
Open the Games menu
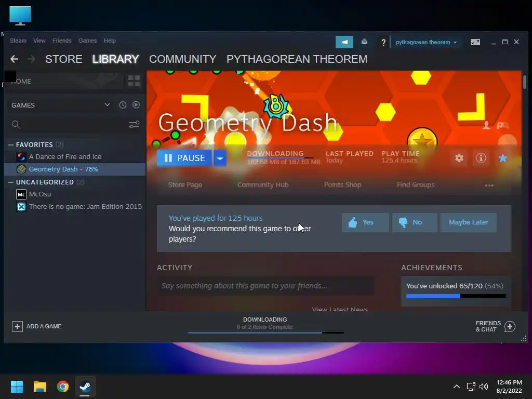(x=87, y=41)
